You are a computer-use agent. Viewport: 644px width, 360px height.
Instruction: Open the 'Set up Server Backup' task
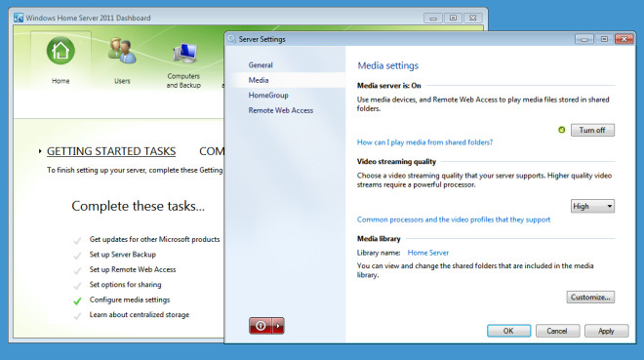click(123, 255)
